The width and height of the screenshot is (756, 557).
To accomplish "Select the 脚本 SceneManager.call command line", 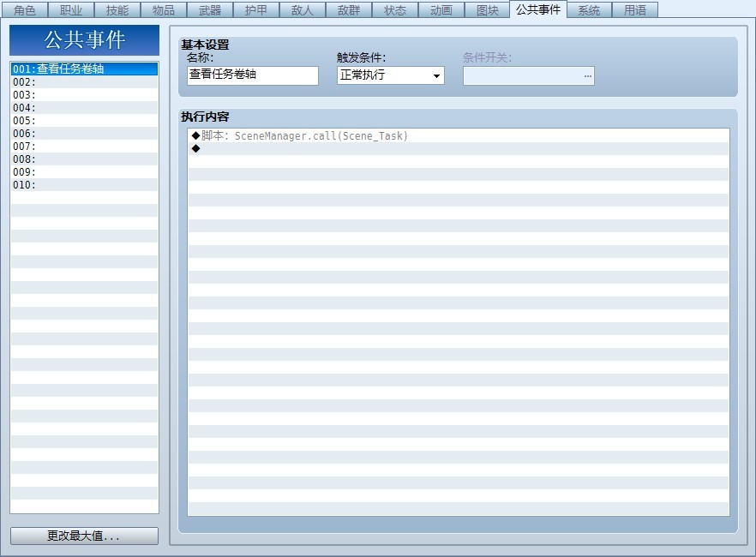I will point(458,136).
